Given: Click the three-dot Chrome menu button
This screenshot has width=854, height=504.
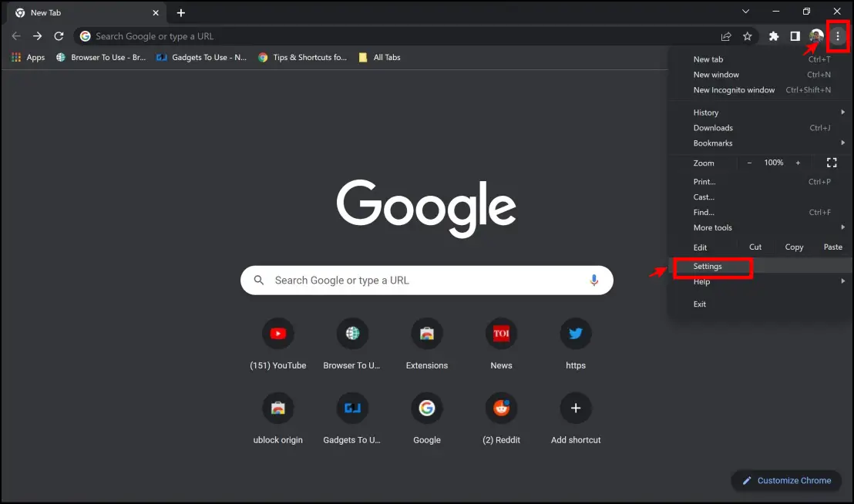Looking at the screenshot, I should (838, 36).
